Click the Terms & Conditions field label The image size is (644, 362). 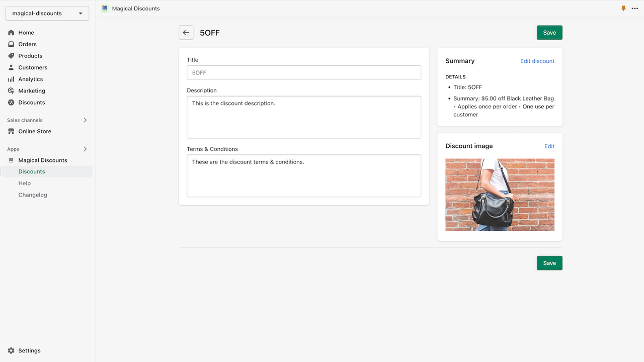[x=212, y=149]
